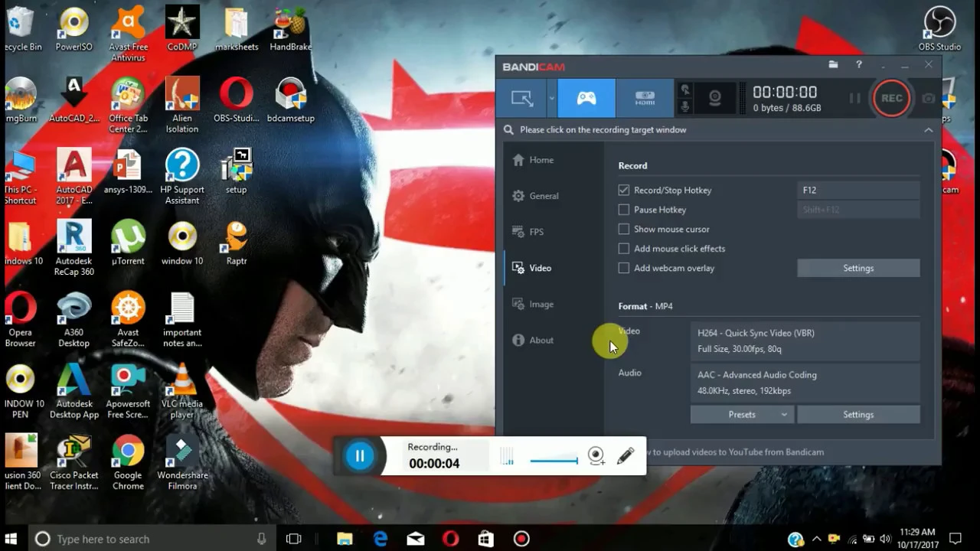The image size is (980, 551).
Task: Open Raptr desktop icon
Action: (237, 243)
